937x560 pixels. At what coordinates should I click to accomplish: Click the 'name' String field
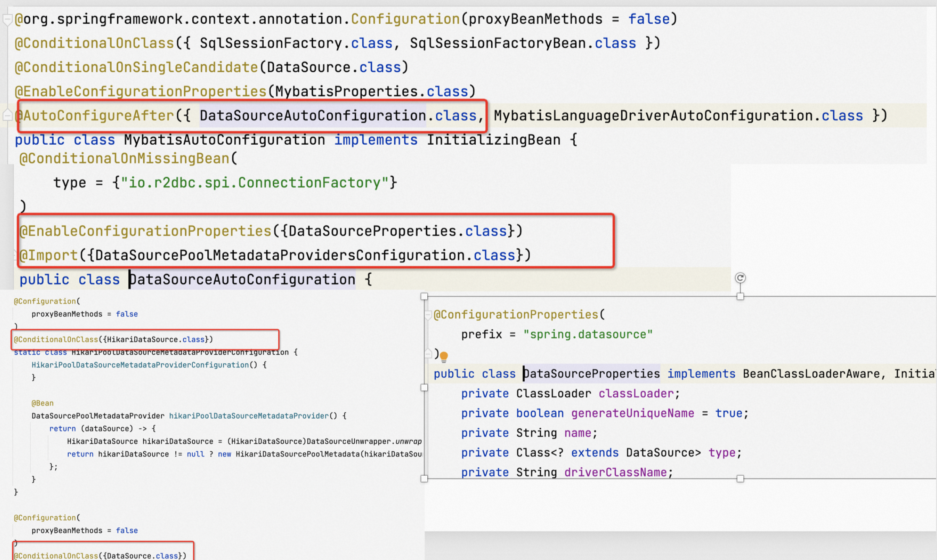[x=578, y=433]
